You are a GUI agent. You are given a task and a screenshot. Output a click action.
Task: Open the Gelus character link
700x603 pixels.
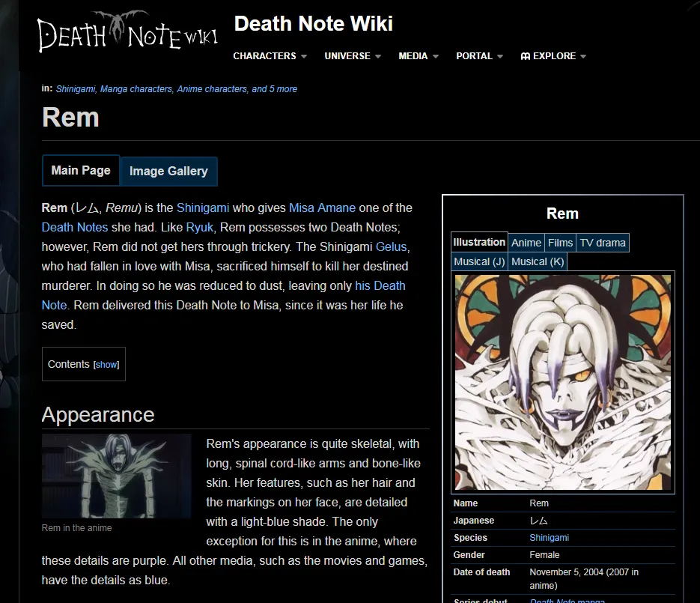coord(391,246)
